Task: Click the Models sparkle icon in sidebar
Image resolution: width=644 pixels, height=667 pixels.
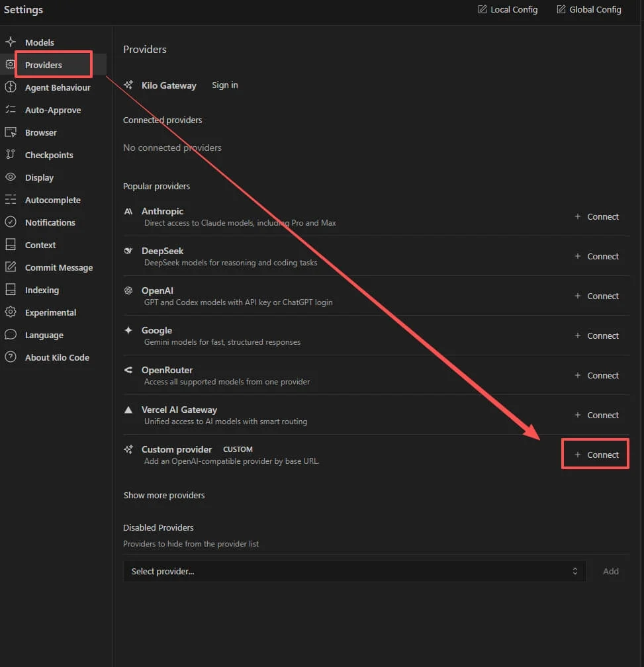Action: click(x=11, y=42)
